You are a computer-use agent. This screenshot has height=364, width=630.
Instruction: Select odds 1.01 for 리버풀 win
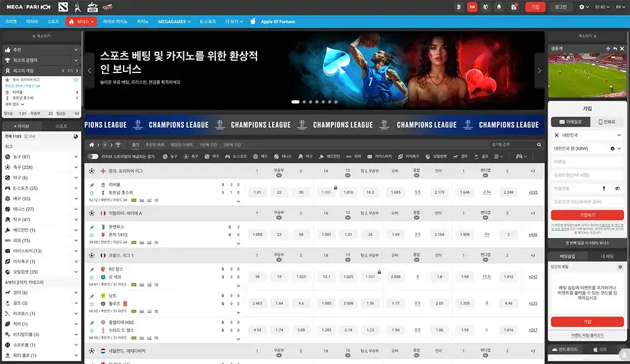click(x=257, y=193)
